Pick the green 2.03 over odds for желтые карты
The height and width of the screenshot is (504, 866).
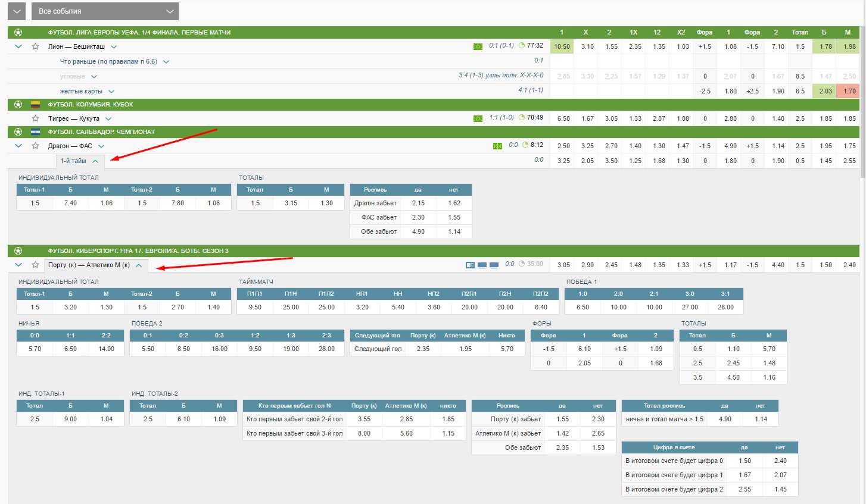coord(824,91)
